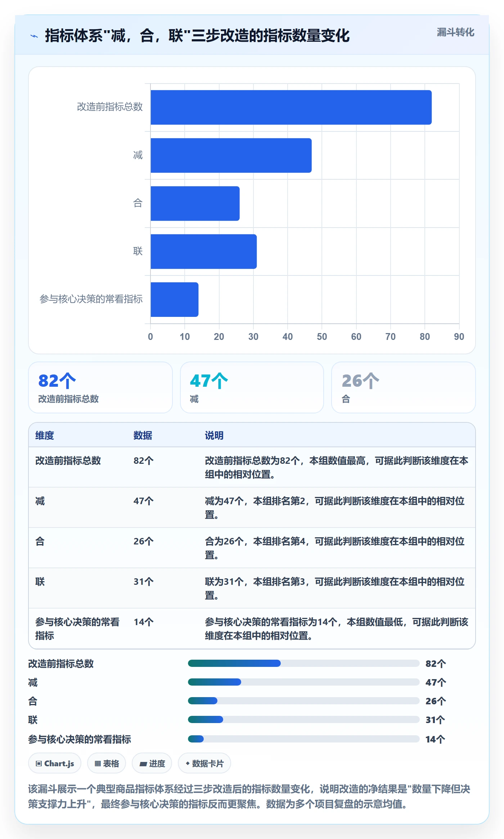Open the 26个 合 data card

click(404, 387)
